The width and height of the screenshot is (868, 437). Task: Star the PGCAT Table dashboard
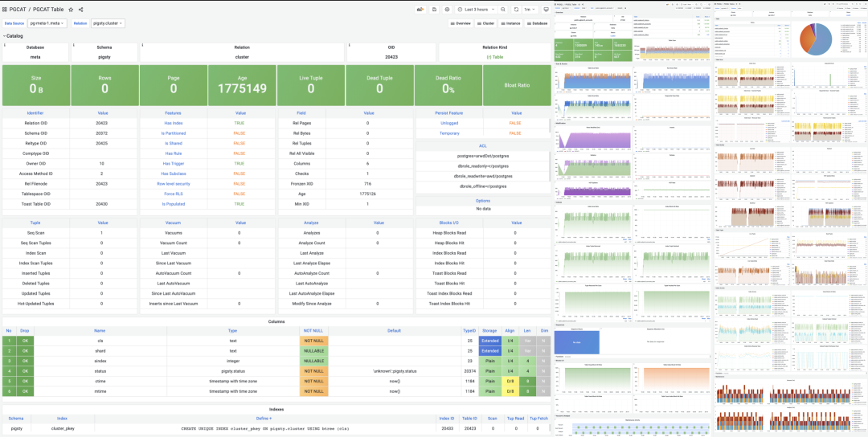point(71,9)
